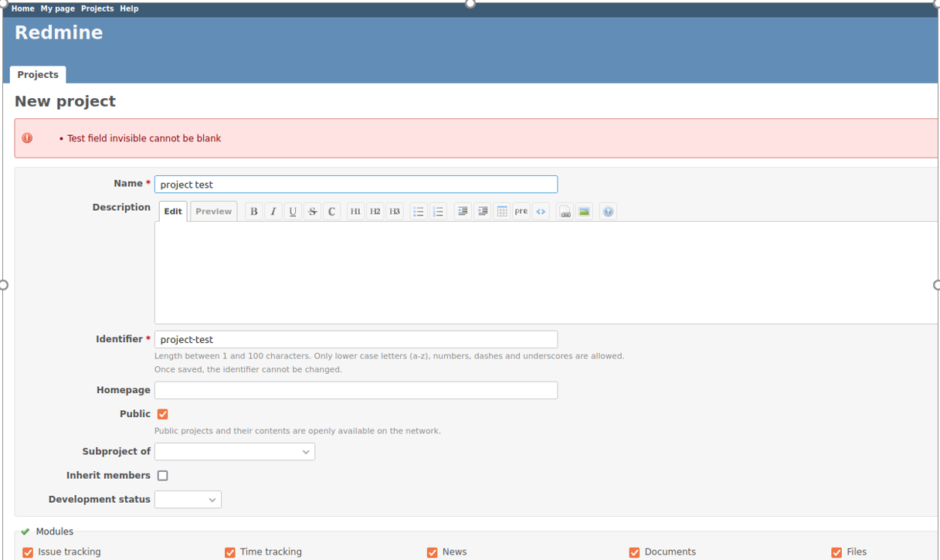The height and width of the screenshot is (560, 940).
Task: Click the green checkmark beside Modules
Action: [25, 531]
